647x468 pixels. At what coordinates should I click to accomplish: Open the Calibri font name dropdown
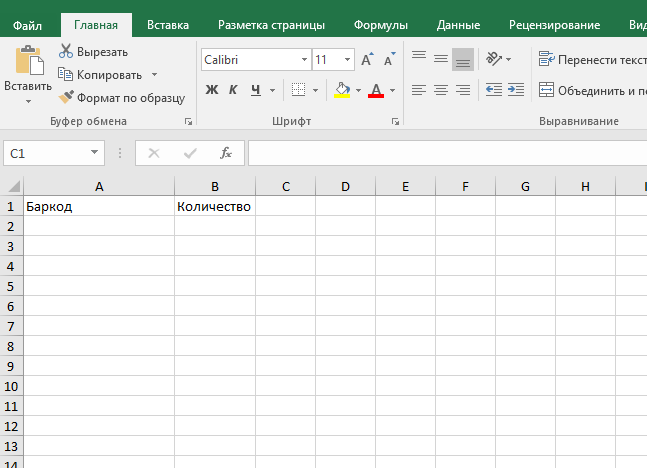[x=305, y=59]
